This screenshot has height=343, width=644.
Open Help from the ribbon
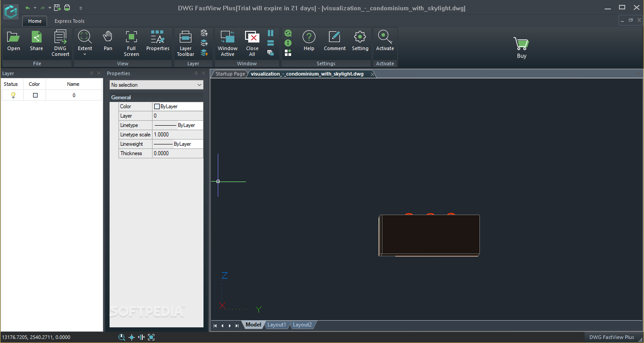(309, 41)
